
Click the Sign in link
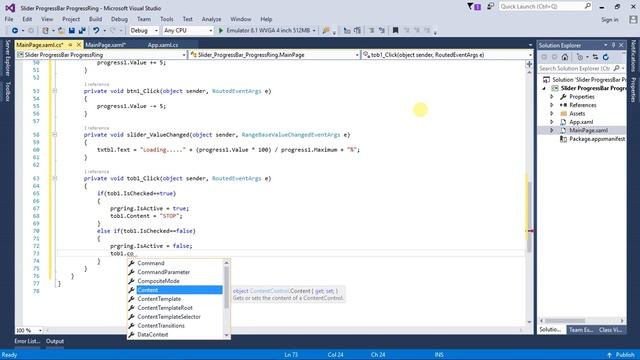click(x=609, y=20)
